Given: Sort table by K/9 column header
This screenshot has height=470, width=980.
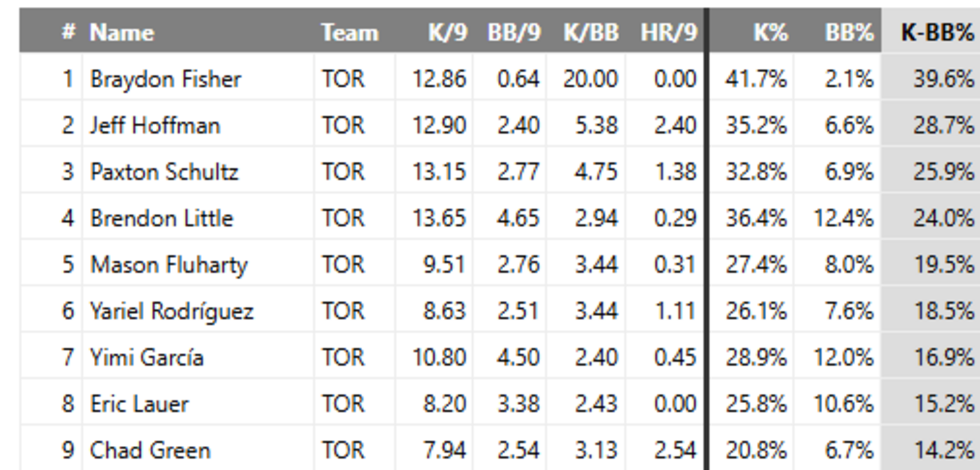Looking at the screenshot, I should [x=448, y=32].
